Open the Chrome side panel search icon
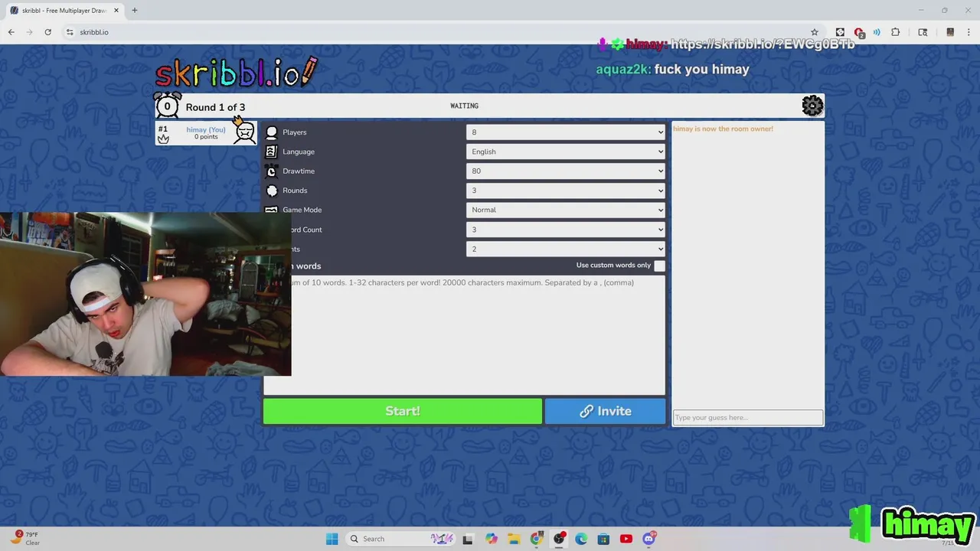The image size is (980, 551). [x=923, y=32]
